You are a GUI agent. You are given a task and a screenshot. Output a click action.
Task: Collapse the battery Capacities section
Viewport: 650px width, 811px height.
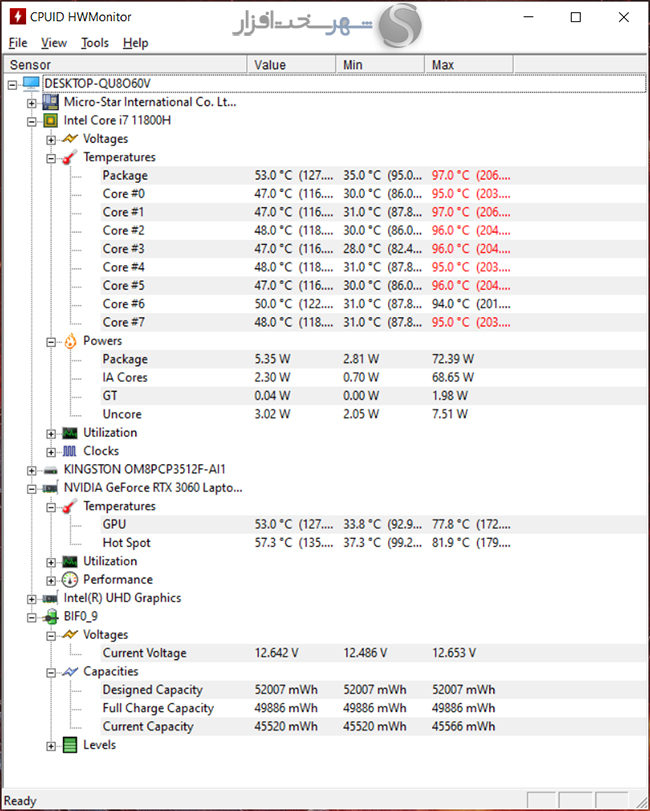[51, 672]
